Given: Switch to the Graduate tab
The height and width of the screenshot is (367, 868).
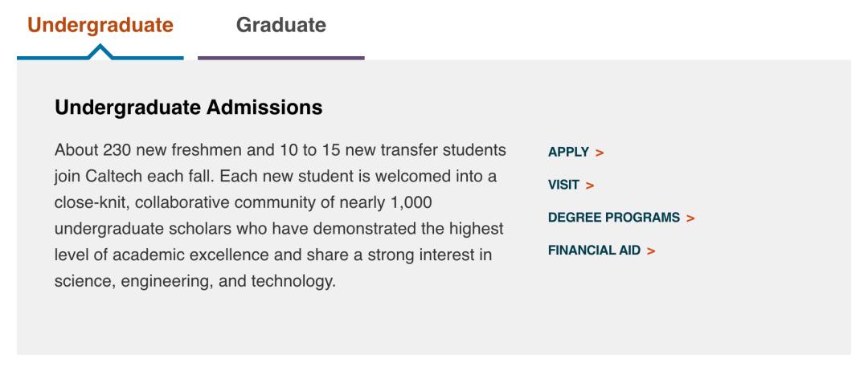Looking at the screenshot, I should point(280,26).
